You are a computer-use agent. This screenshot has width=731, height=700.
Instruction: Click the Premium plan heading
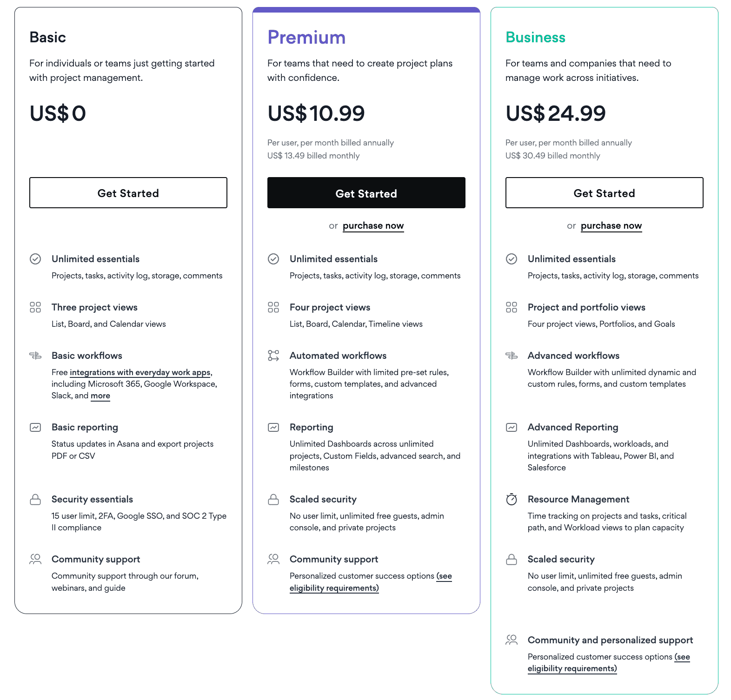pos(306,37)
